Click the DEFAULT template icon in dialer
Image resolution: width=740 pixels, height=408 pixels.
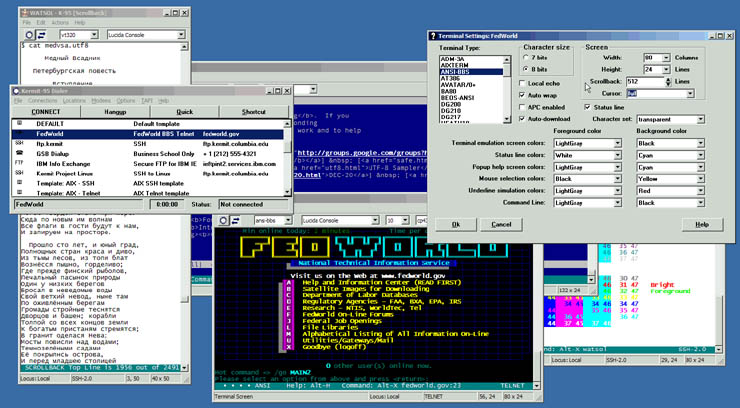(x=18, y=122)
